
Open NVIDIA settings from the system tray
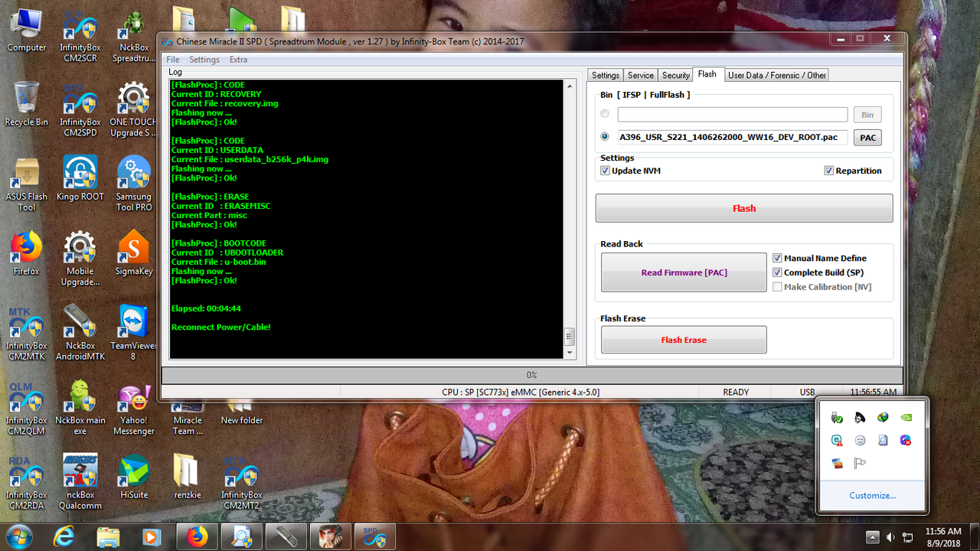[906, 418]
